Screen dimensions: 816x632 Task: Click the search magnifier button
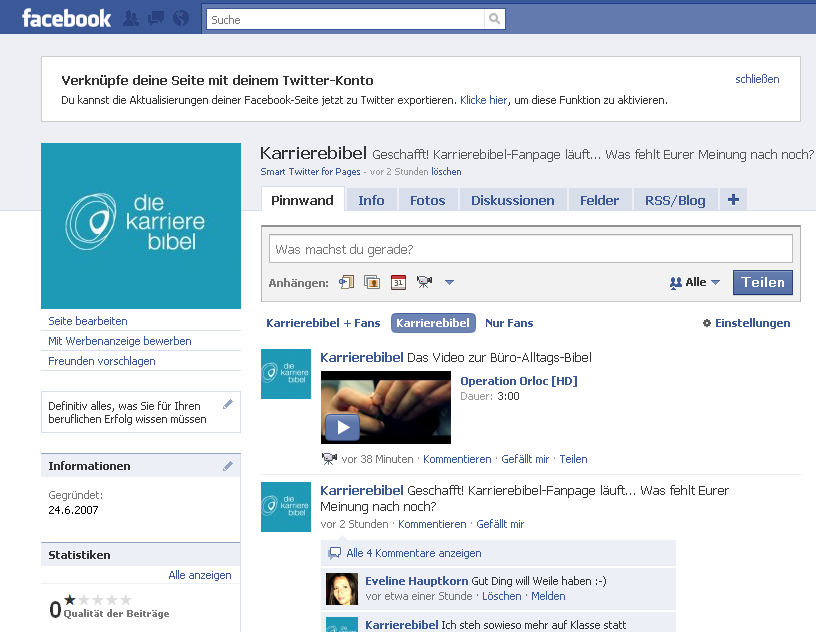click(x=494, y=19)
